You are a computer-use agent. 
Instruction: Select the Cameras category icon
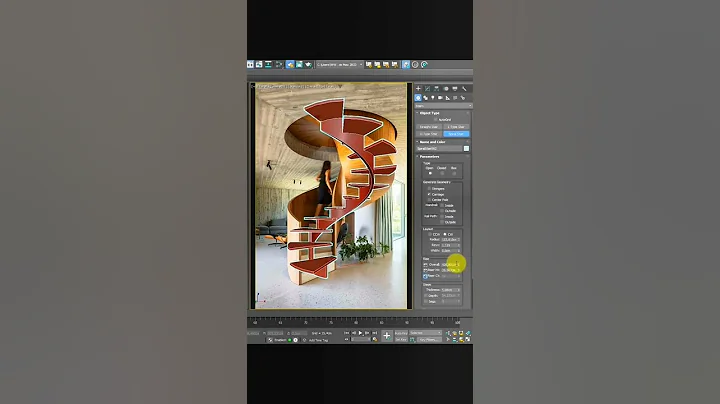[x=440, y=98]
